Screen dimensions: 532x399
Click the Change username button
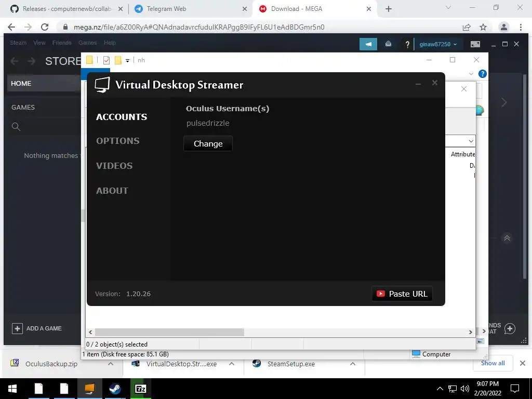click(x=208, y=143)
